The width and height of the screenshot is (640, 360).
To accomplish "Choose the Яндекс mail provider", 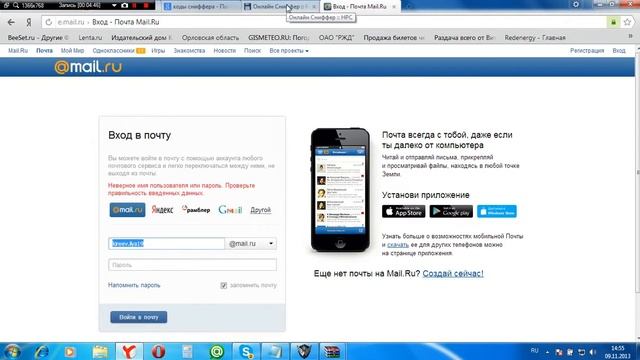I will pos(162,210).
